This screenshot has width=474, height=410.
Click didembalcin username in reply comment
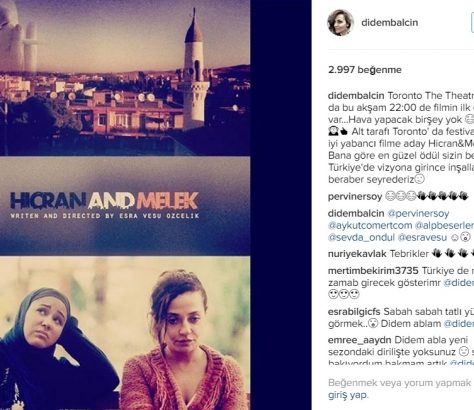[356, 213]
